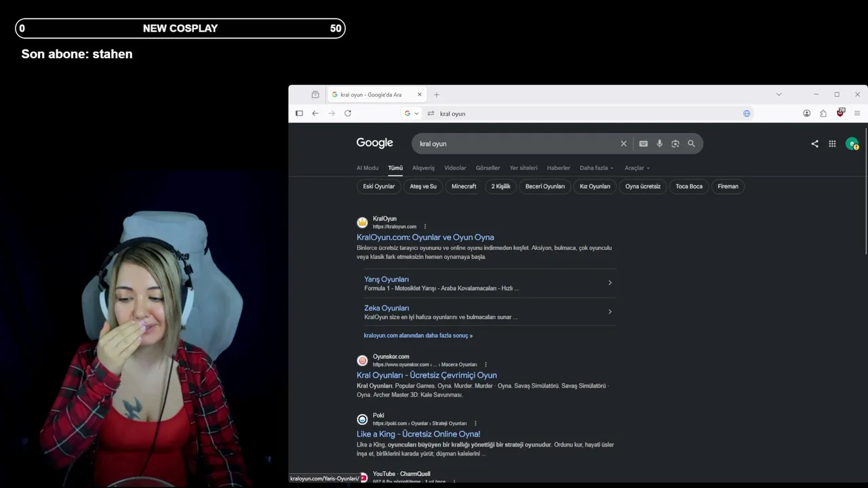Open 'KralOyun.com: Oyunlar ve Oyun Oyna' result

[425, 237]
